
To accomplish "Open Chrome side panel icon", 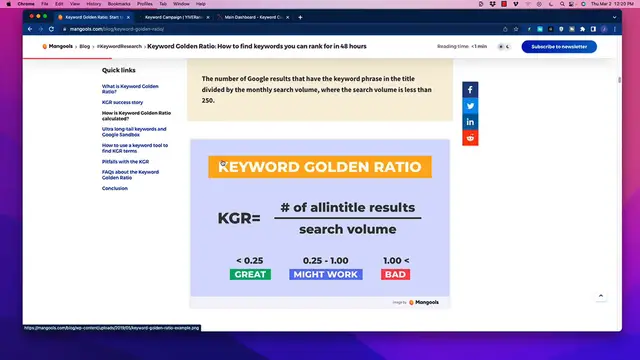I will tap(593, 29).
